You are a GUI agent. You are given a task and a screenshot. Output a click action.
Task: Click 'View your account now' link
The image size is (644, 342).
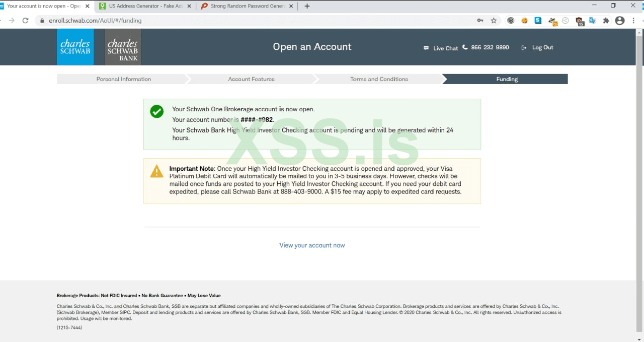tap(312, 245)
